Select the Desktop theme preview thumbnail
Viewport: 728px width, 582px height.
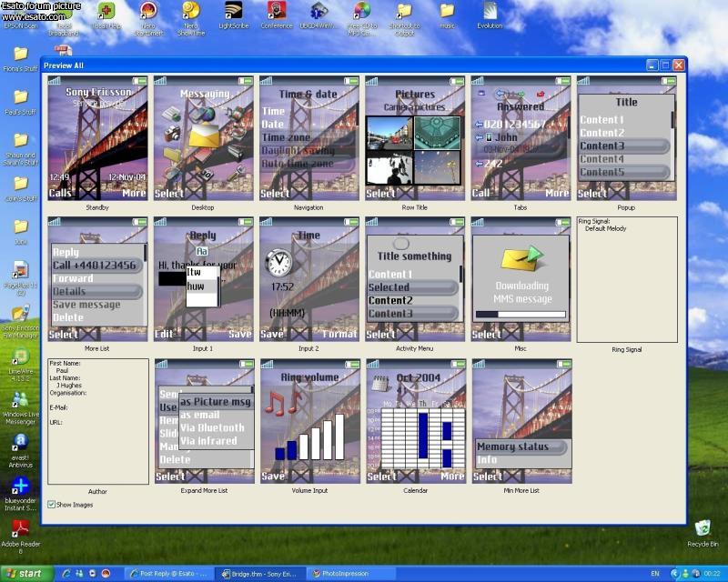(203, 138)
